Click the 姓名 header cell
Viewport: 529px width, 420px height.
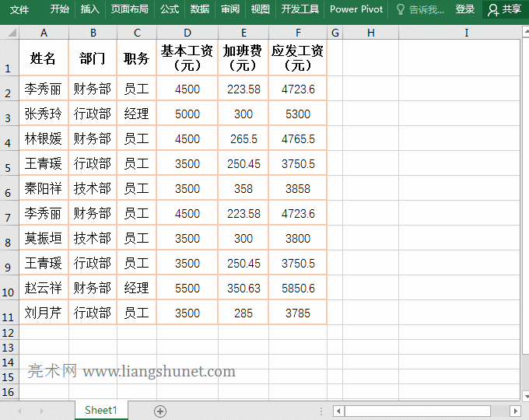[x=44, y=58]
